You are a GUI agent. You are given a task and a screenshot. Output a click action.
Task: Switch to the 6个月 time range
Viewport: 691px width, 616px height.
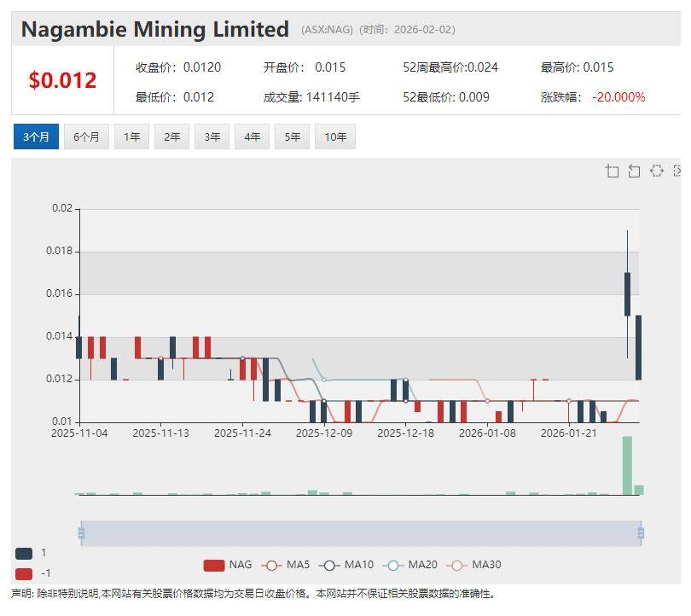tap(86, 137)
